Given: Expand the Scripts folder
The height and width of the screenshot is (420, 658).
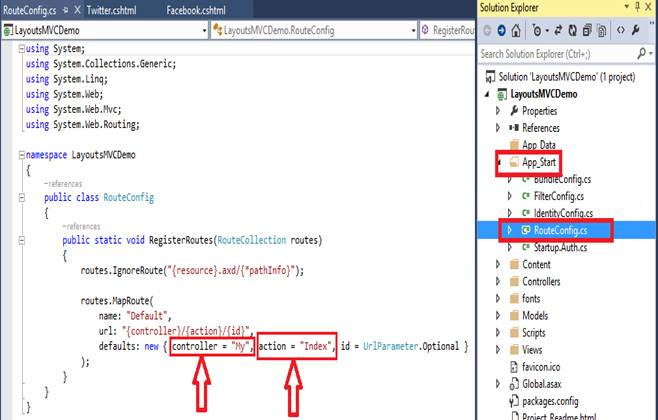Looking at the screenshot, I should [x=498, y=333].
